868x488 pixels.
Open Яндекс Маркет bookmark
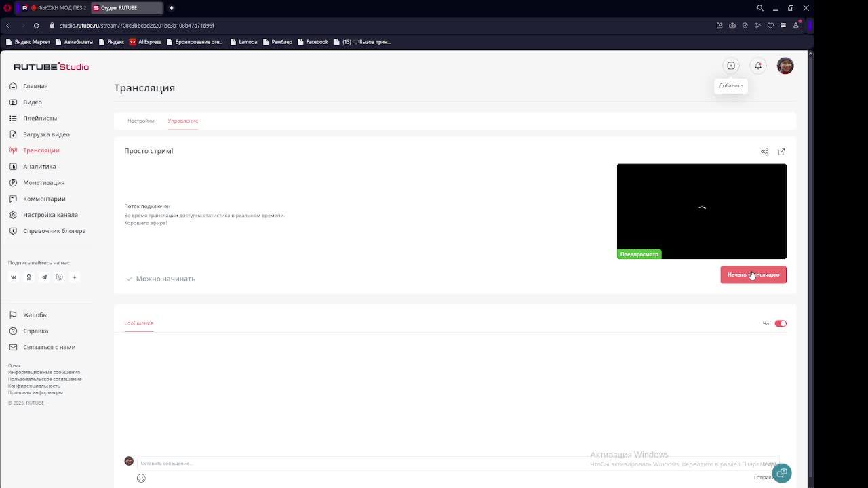28,42
